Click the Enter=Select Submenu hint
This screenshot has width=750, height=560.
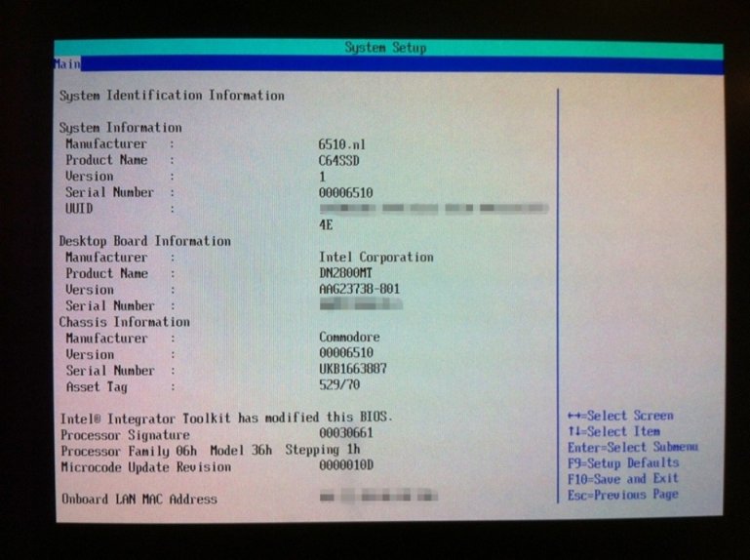tap(632, 447)
